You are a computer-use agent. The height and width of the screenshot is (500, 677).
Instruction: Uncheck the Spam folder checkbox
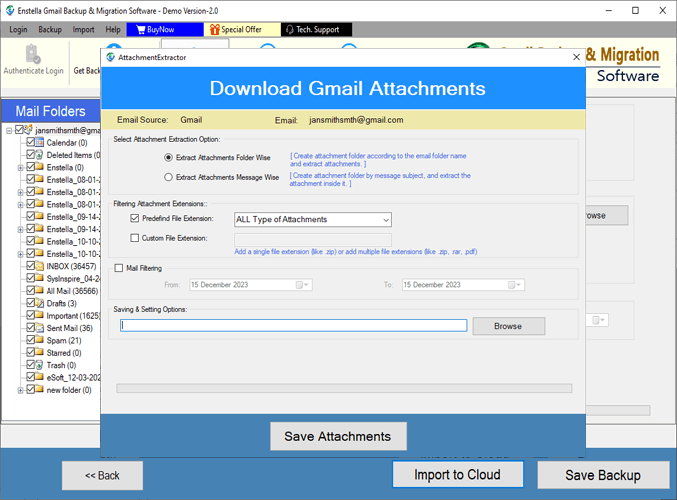pos(30,340)
